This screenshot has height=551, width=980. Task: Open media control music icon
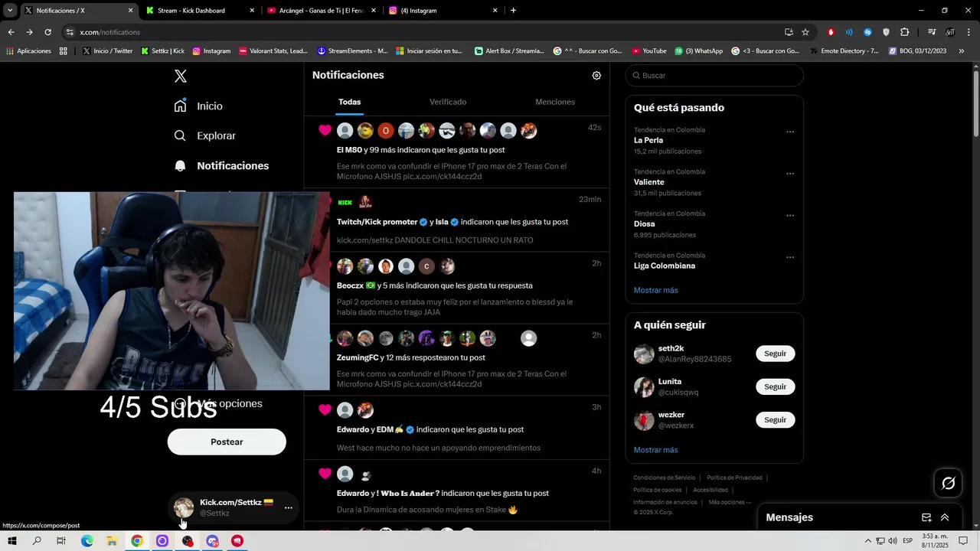931,32
